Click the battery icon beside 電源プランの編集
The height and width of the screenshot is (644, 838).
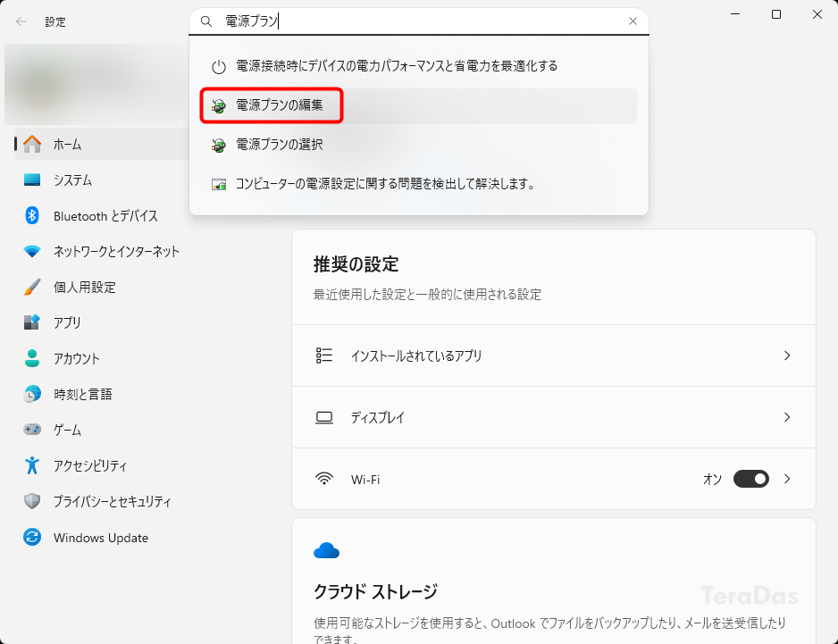tap(219, 105)
